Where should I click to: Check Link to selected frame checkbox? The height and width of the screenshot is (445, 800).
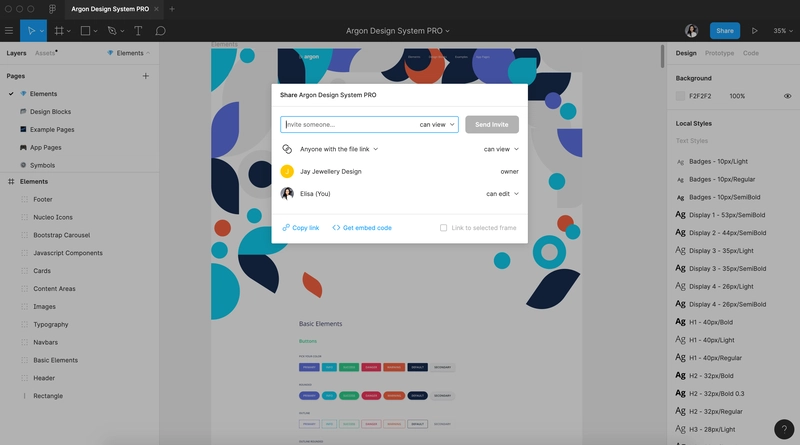click(443, 228)
